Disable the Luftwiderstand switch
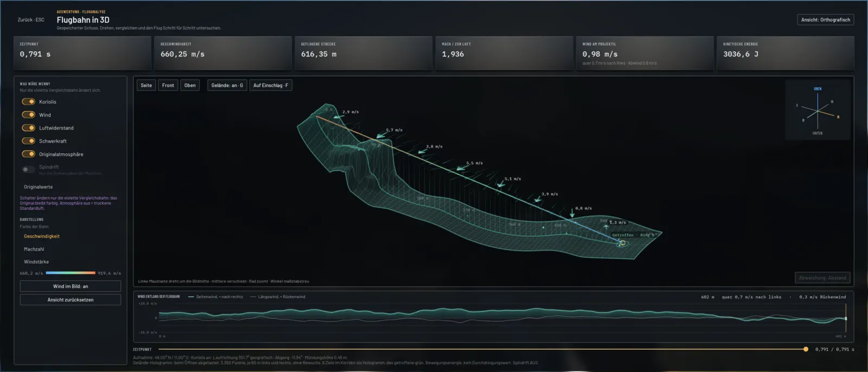The height and width of the screenshot is (372, 868). click(x=28, y=127)
